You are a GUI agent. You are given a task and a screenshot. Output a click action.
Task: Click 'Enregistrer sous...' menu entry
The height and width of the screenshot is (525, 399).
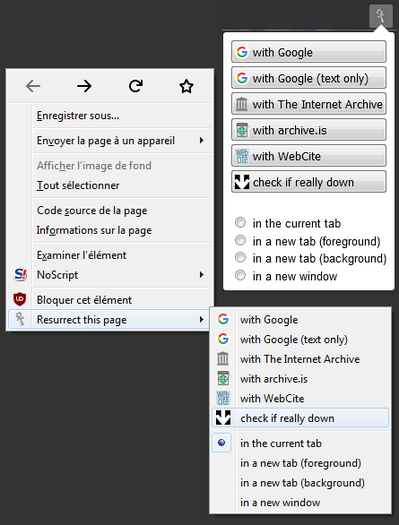click(110, 116)
